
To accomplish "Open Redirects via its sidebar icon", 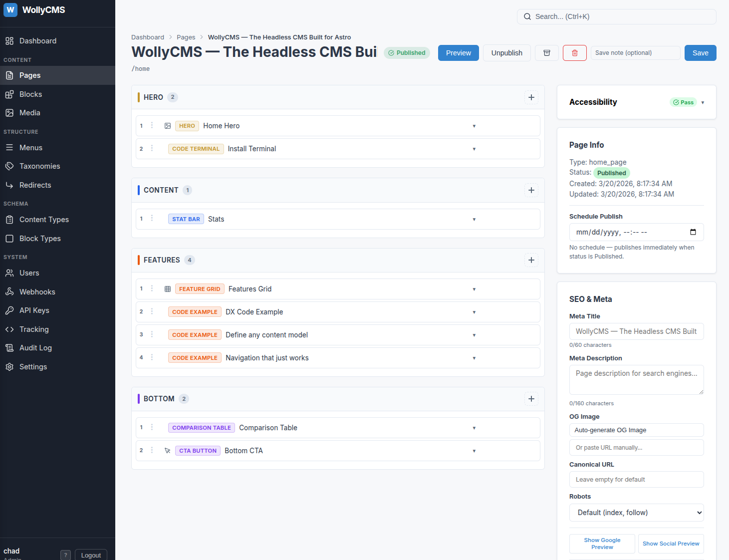I will point(10,185).
